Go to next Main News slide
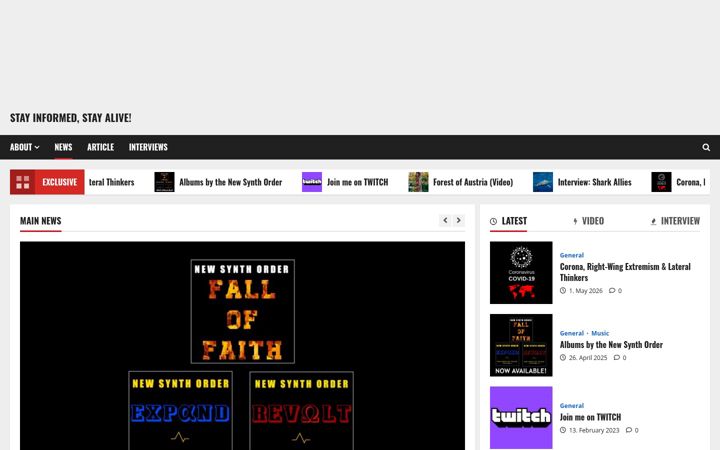The height and width of the screenshot is (450, 720). [458, 221]
